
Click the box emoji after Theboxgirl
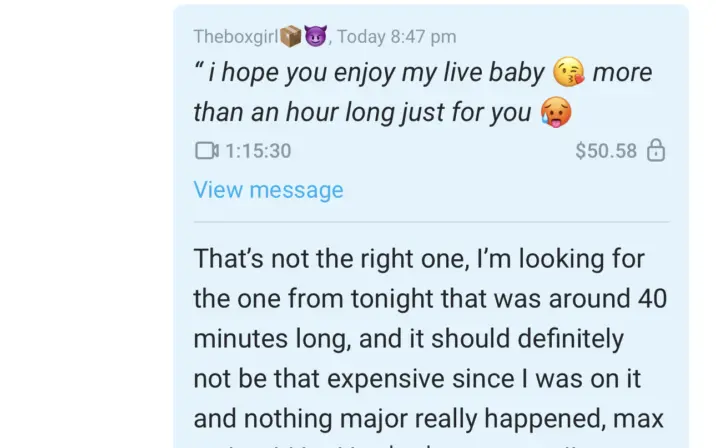[291, 37]
